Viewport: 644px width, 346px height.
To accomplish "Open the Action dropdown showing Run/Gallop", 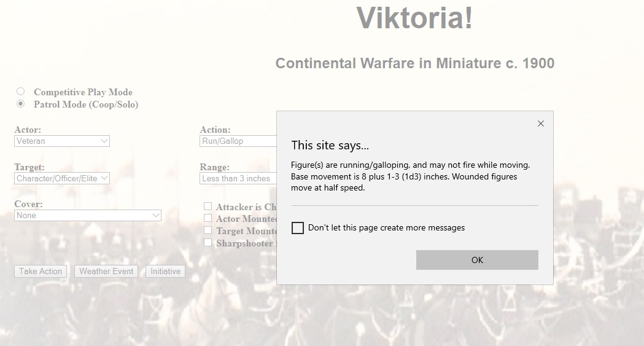I will tap(238, 141).
